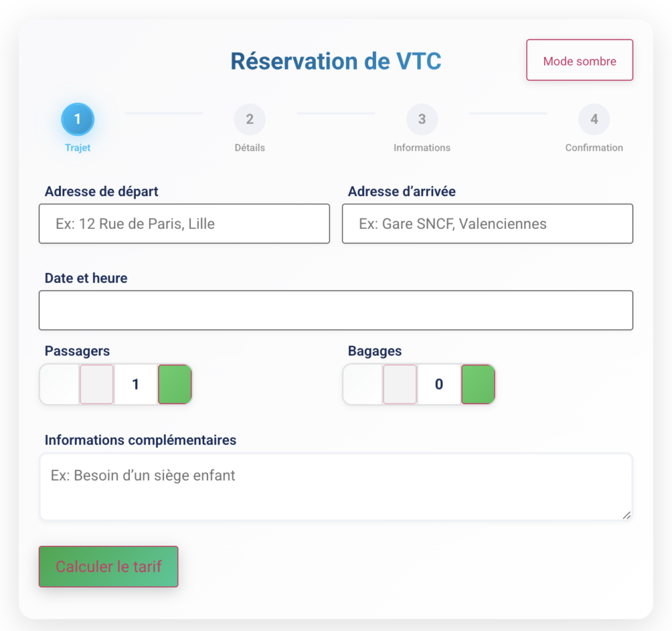Increase the Bagages count with green button
Viewport: 672px width, 631px height.
(x=478, y=384)
